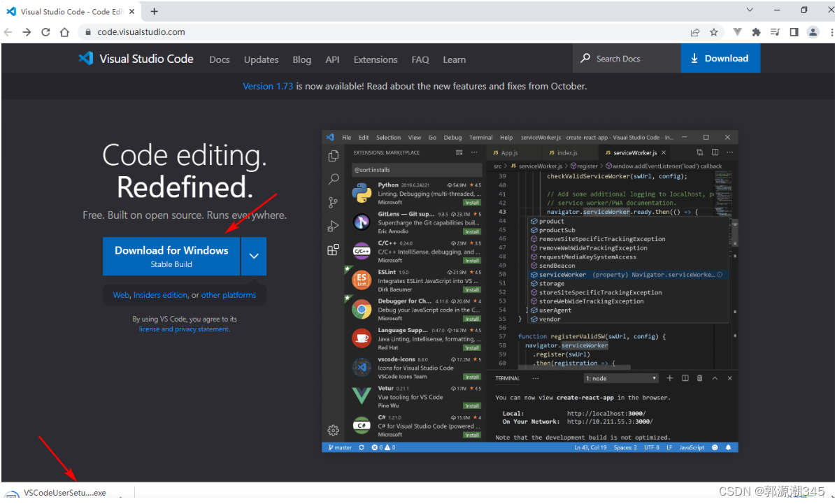Screen dimensions: 835x504
Task: Click the Search magnifier icon in activity bar
Action: pos(334,179)
